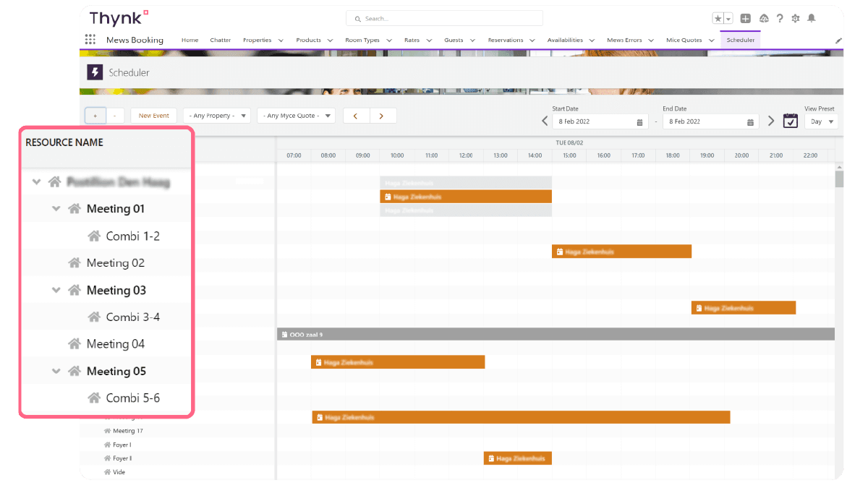This screenshot has height=488, width=868.
Task: Click the Haga Ziekenhuis booking bar on OOO zaal
Action: pos(398,361)
